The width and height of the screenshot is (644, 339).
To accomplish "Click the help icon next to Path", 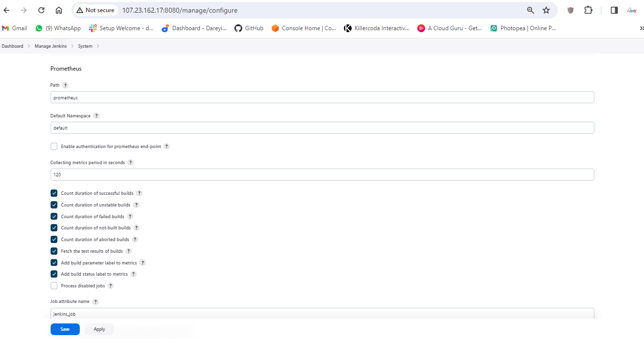I will point(65,85).
